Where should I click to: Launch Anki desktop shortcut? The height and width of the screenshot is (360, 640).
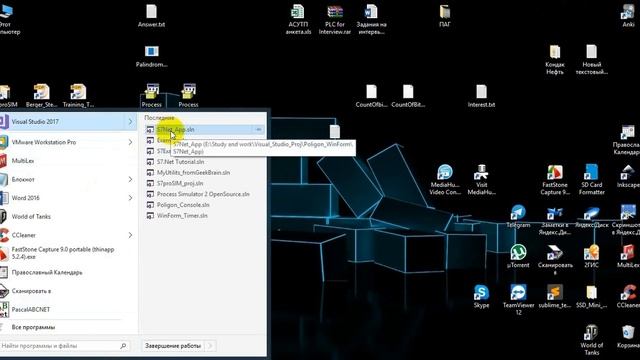[x=628, y=16]
